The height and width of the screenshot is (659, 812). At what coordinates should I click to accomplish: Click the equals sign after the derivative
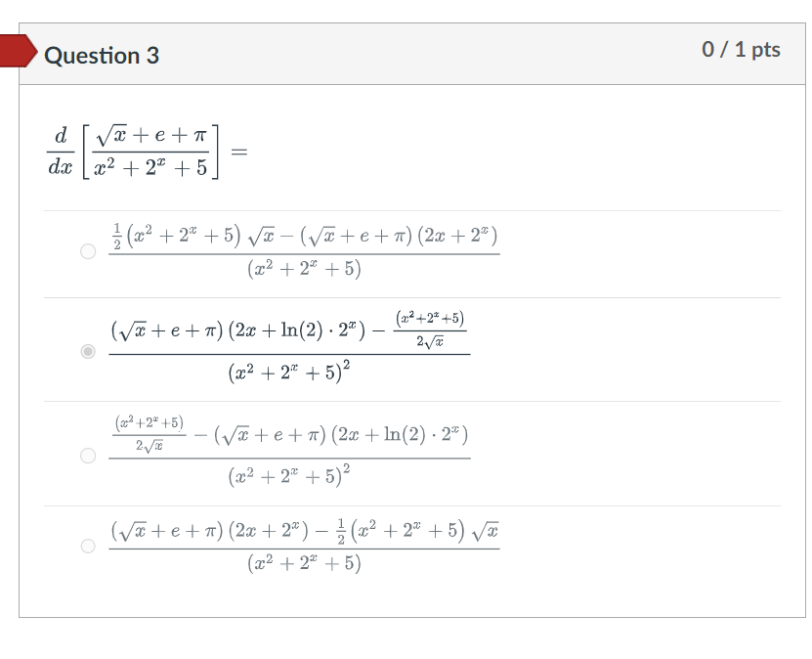pyautogui.click(x=237, y=152)
